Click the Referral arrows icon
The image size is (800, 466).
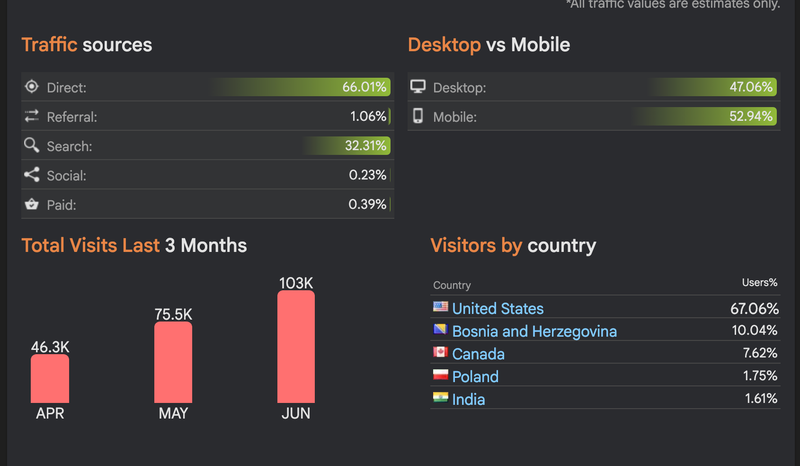pyautogui.click(x=31, y=116)
